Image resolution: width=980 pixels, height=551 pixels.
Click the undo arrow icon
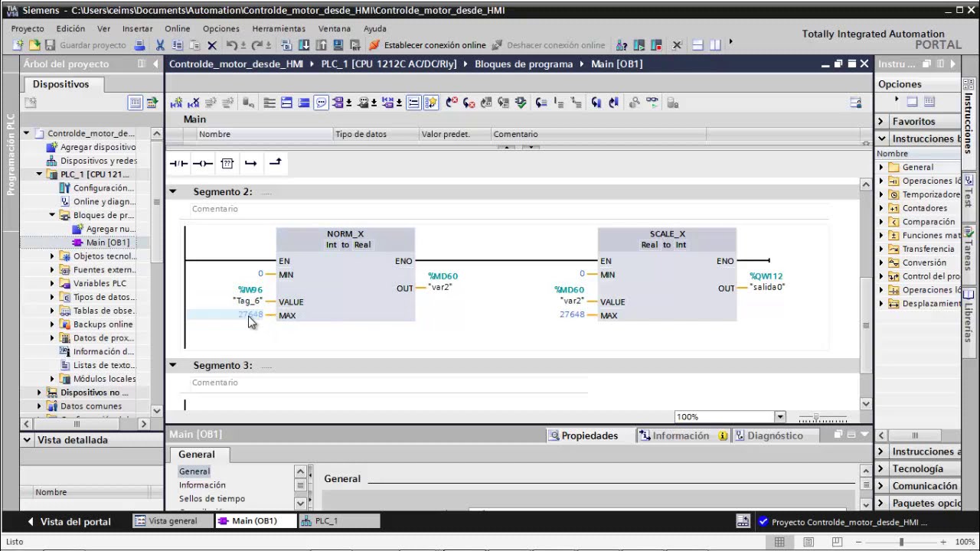(x=232, y=45)
